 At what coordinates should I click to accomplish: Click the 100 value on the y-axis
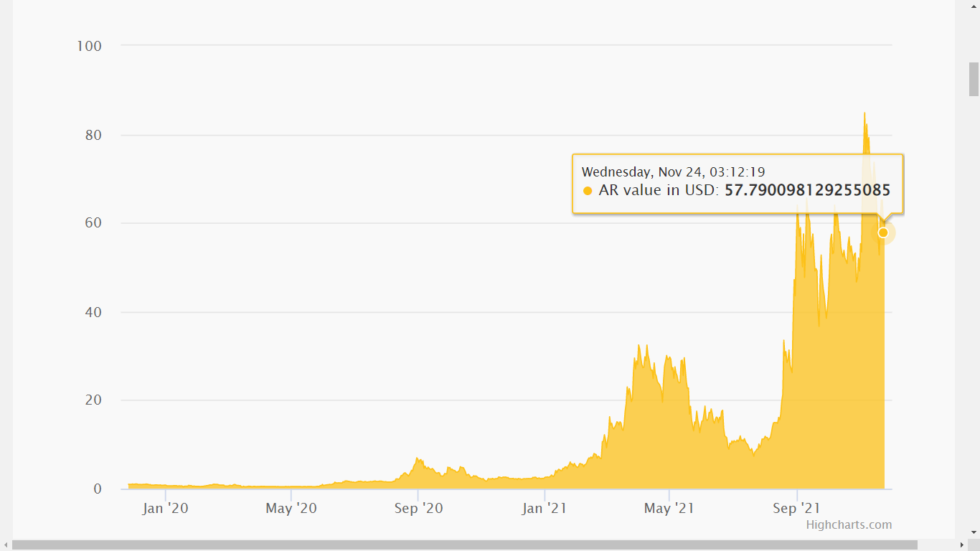tap(89, 46)
